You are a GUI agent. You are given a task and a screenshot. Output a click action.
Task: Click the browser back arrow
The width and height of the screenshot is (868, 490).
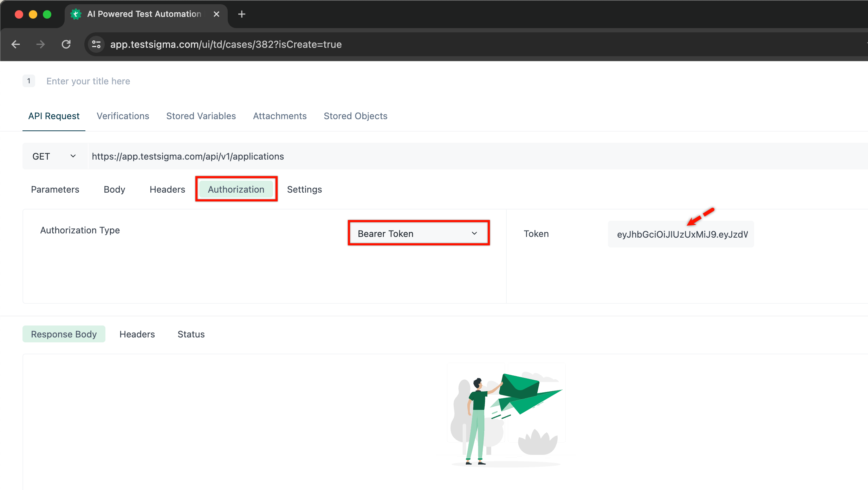click(x=16, y=44)
